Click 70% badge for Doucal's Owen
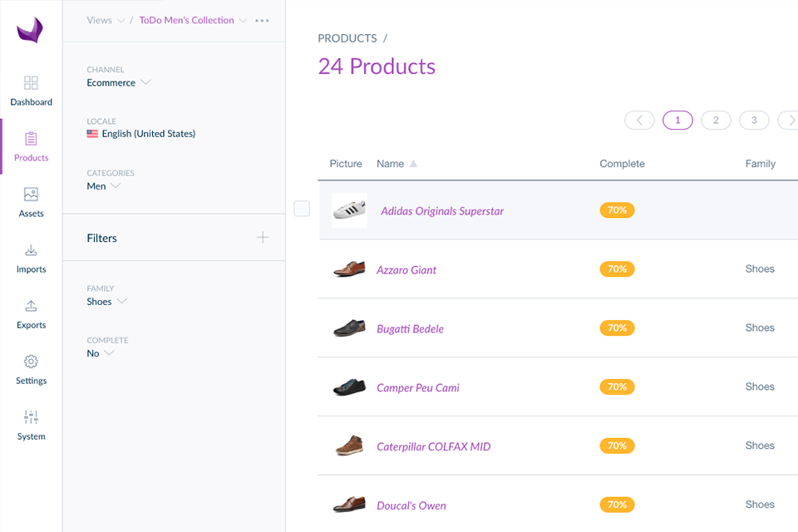The width and height of the screenshot is (798, 532). (617, 505)
